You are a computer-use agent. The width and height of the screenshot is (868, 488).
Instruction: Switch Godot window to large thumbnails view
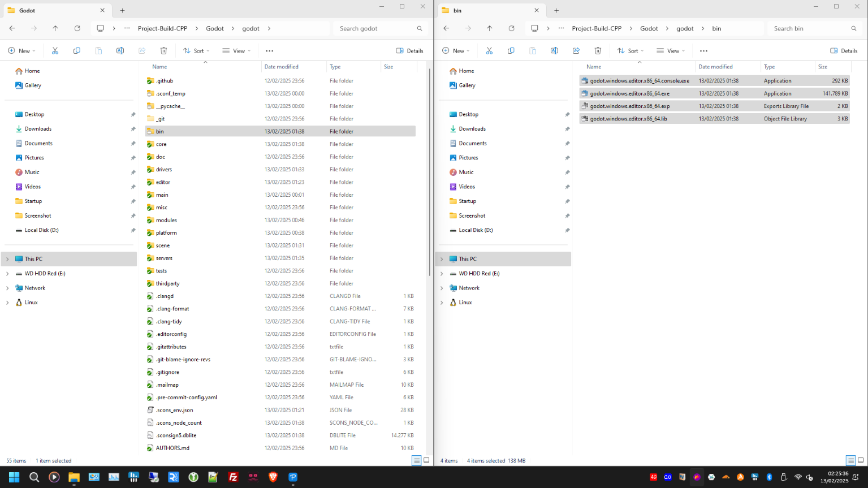426,460
